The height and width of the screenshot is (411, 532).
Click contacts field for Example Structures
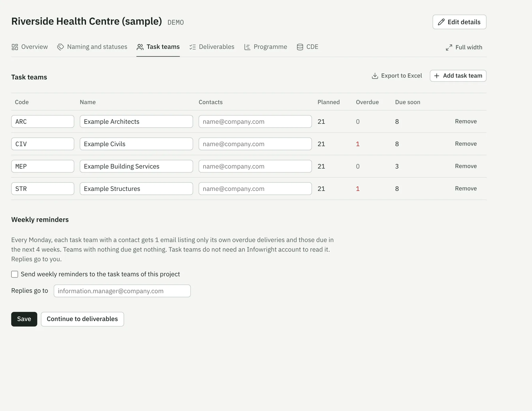[x=255, y=189]
